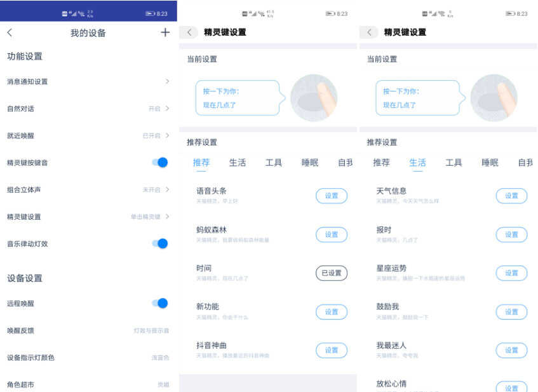Open 设备指示灯颜色 color setting

point(88,358)
